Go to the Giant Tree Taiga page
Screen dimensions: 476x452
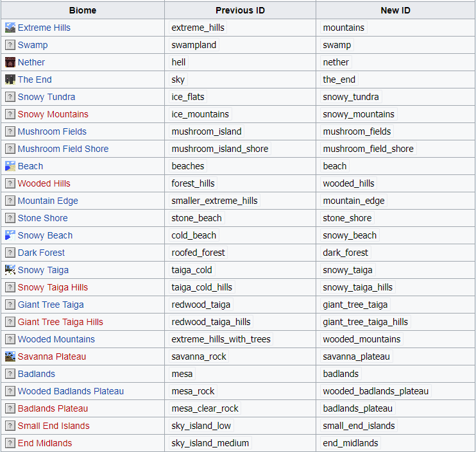(x=51, y=305)
